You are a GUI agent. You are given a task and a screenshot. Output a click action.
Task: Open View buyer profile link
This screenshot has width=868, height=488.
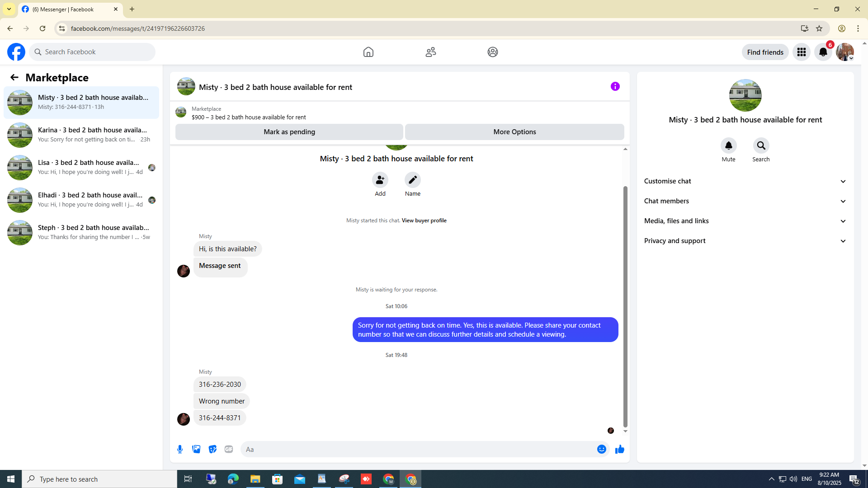pyautogui.click(x=424, y=221)
